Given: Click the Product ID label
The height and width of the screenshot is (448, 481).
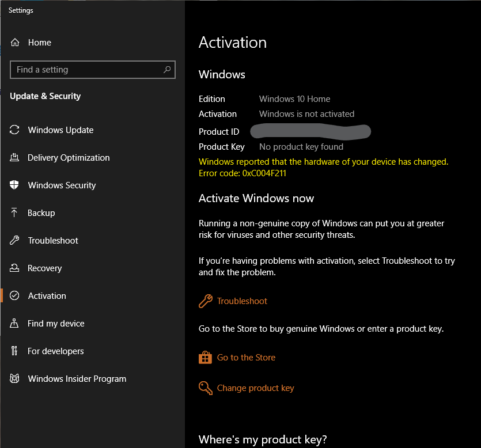Looking at the screenshot, I should coord(219,131).
